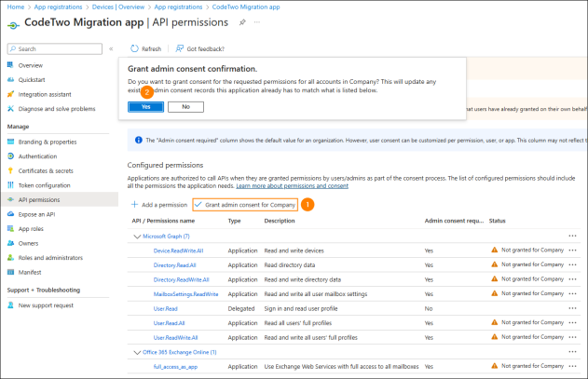This screenshot has height=379, width=588.
Task: Click the info icon in the blue banner
Action: pyautogui.click(x=138, y=140)
